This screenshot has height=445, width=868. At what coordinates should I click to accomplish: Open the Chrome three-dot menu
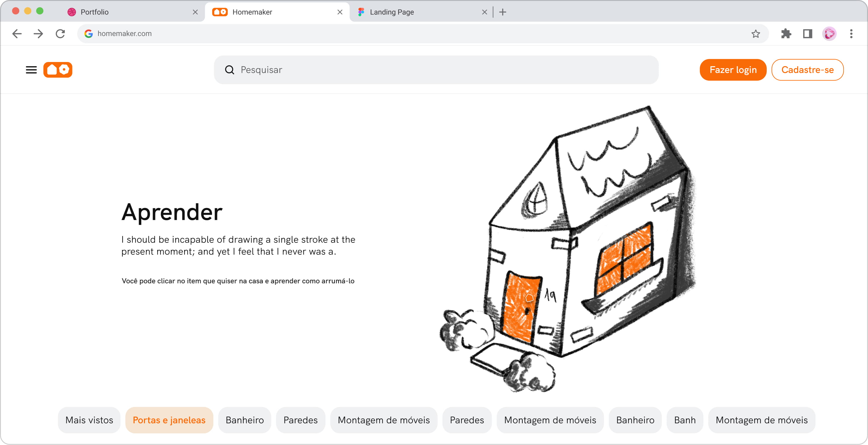click(851, 34)
